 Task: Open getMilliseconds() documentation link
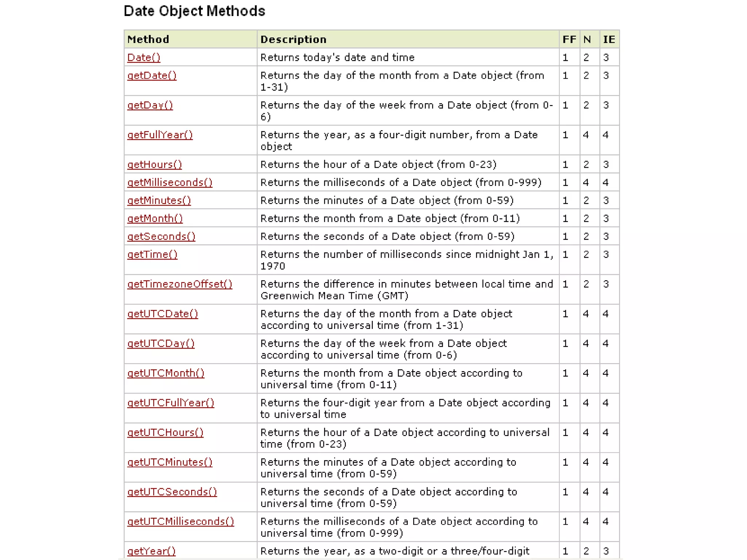[x=170, y=183]
